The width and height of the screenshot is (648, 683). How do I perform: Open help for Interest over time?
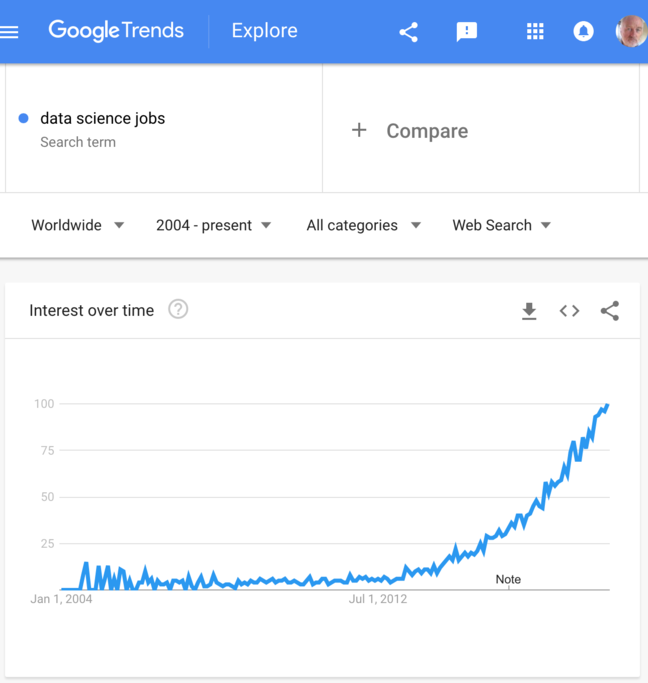pyautogui.click(x=178, y=310)
